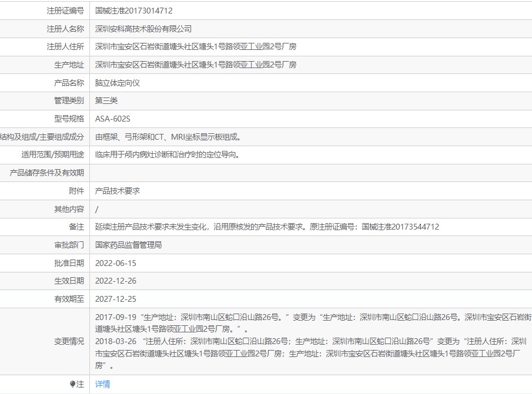Select remark text 延续注册产品技术要求未发生变化

pos(151,227)
